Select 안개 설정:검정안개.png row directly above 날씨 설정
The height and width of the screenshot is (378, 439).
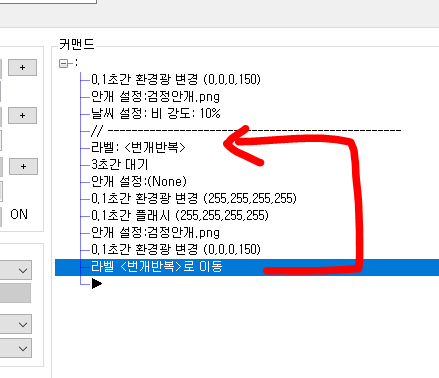point(155,96)
